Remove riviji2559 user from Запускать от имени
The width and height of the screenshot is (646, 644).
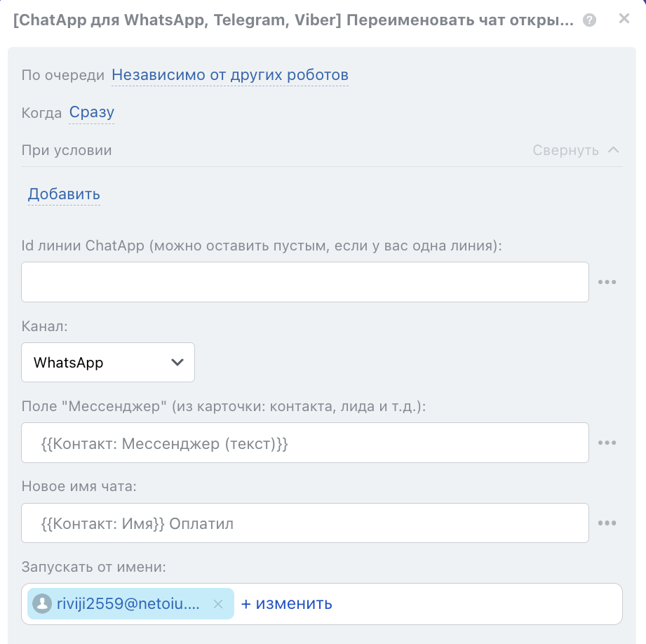[218, 603]
